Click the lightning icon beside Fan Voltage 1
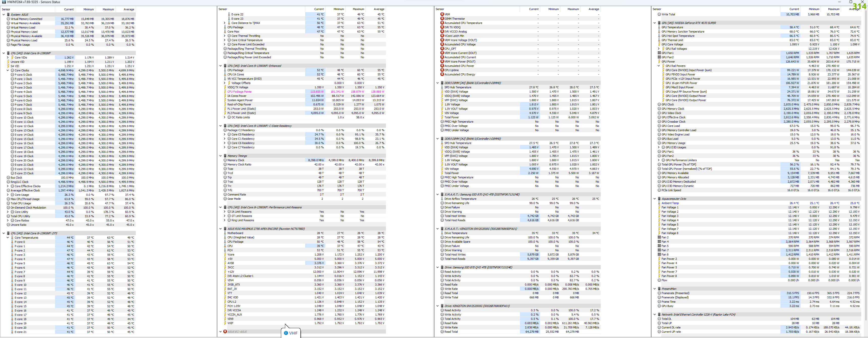 (659, 207)
